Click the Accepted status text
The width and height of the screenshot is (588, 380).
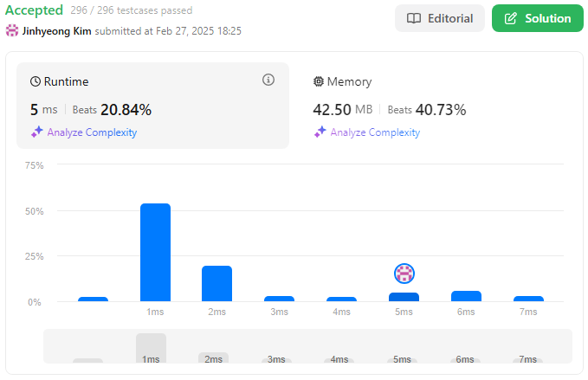point(34,10)
